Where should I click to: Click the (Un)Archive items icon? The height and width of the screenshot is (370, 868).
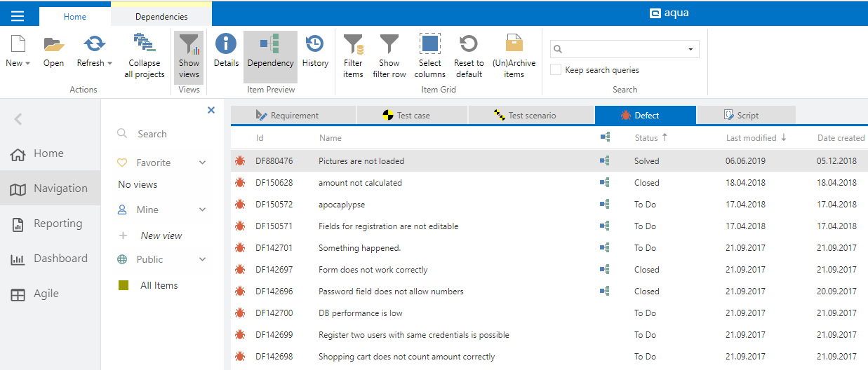[x=514, y=45]
